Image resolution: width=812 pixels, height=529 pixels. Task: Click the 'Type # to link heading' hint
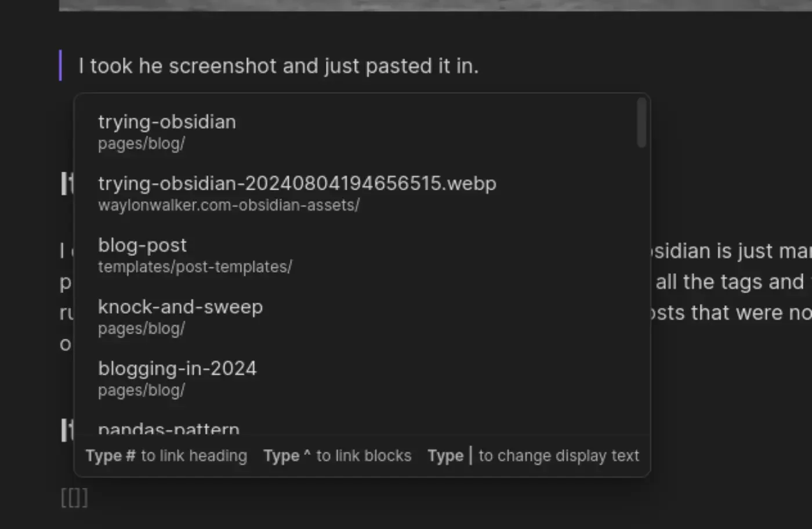(166, 456)
